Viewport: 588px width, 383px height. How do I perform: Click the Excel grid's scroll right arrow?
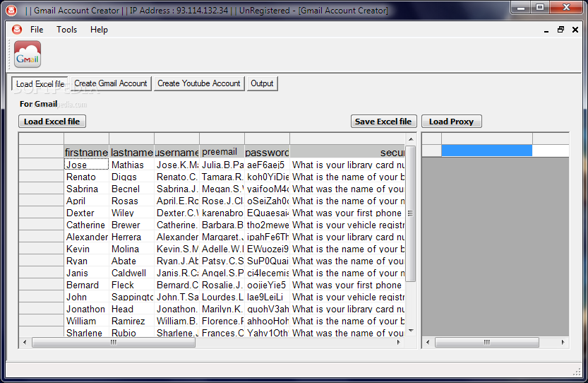tap(398, 342)
